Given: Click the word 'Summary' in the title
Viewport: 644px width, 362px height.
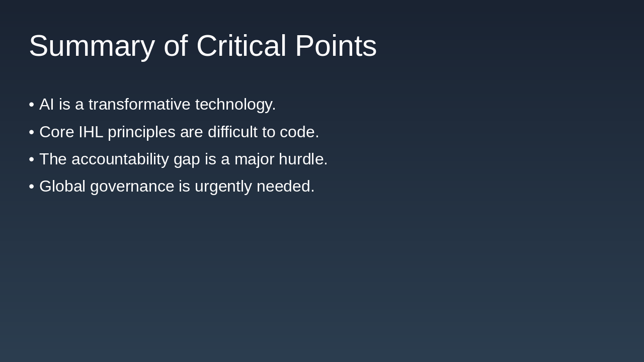Looking at the screenshot, I should tap(92, 46).
